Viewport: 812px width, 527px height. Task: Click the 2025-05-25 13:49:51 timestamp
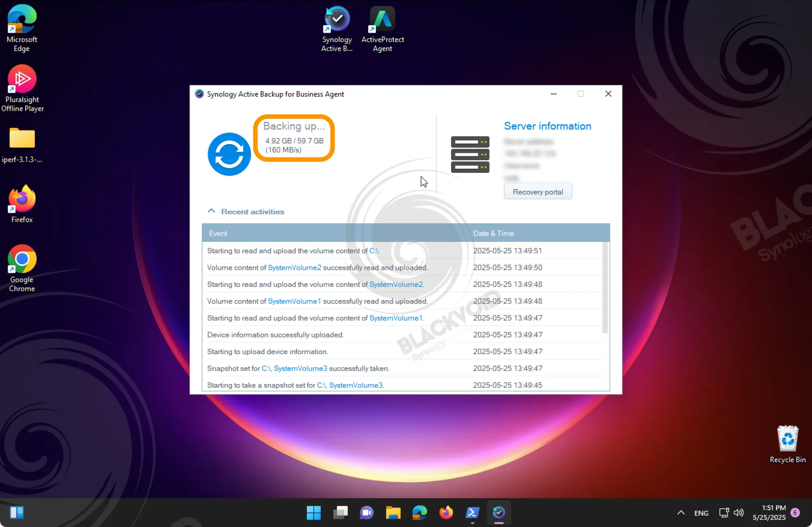click(x=508, y=251)
